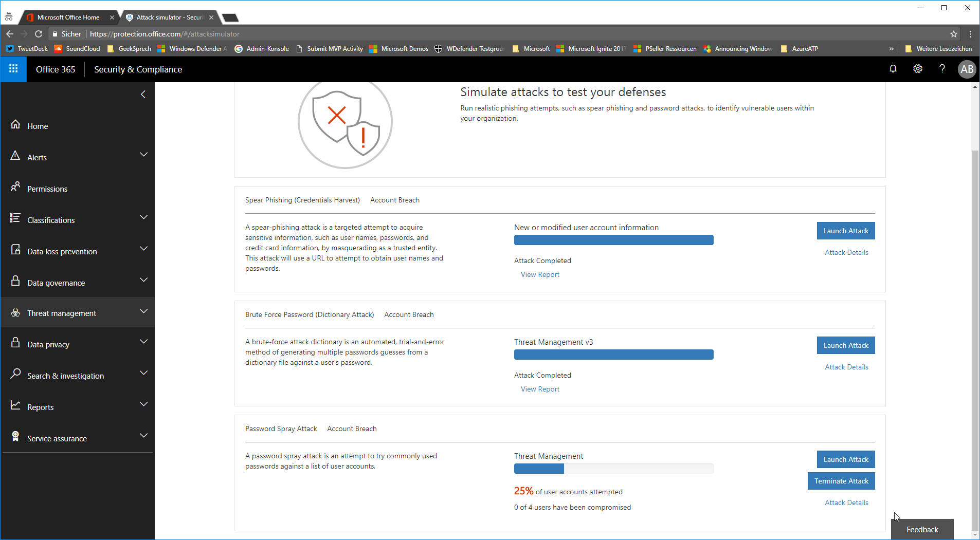
Task: Click Launch Attack for the Spear Phishing simulation
Action: 845,231
